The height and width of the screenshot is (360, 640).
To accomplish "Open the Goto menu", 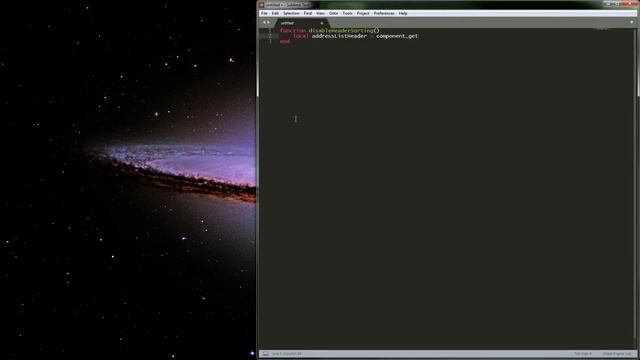I will tap(333, 13).
